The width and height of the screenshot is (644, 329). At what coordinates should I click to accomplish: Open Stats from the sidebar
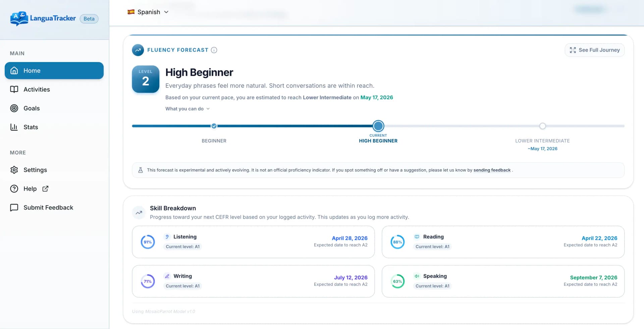[31, 127]
